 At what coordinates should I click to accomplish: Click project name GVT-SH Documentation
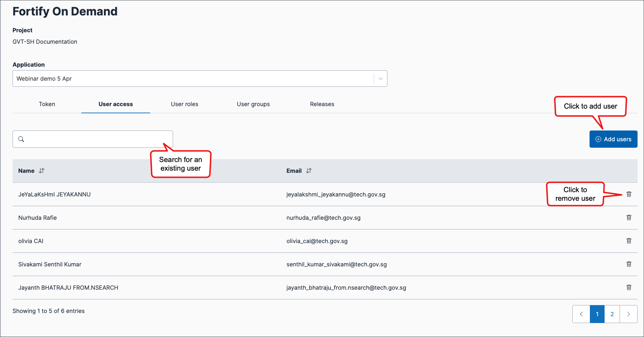pos(45,42)
